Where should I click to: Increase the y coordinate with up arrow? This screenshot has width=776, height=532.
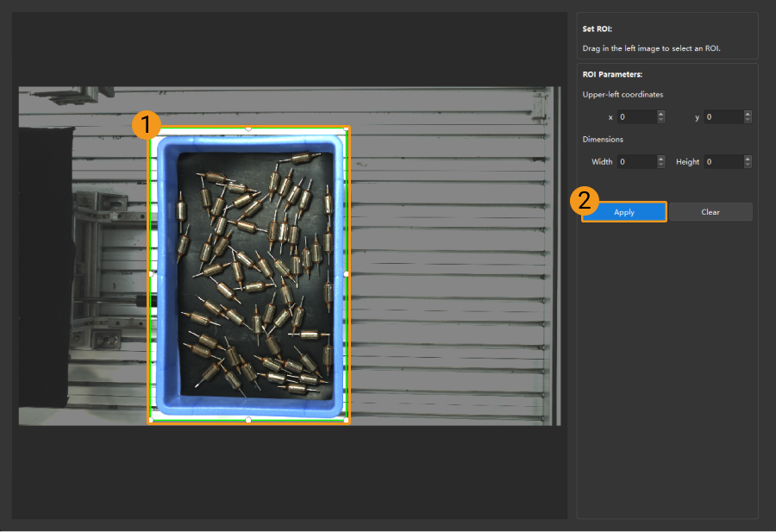click(748, 114)
